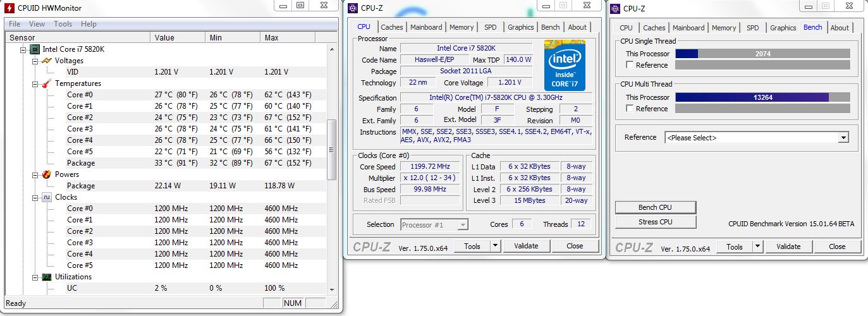The image size is (868, 316).
Task: Click Validate in middle CPU-Z window
Action: click(526, 246)
